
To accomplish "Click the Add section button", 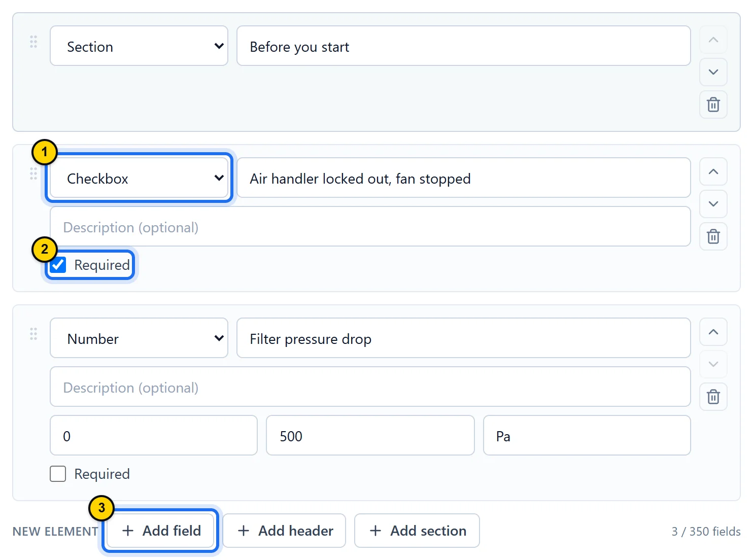I will pyautogui.click(x=417, y=531).
